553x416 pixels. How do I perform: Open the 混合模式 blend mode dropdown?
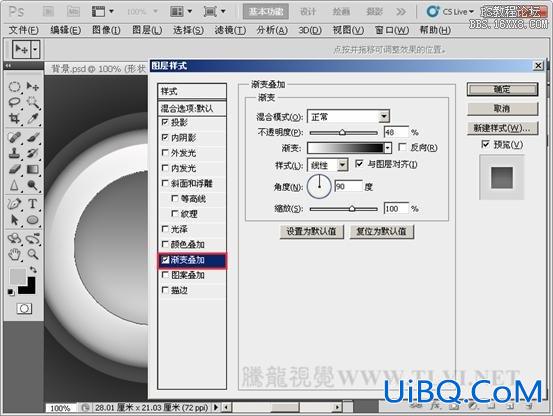pyautogui.click(x=384, y=116)
